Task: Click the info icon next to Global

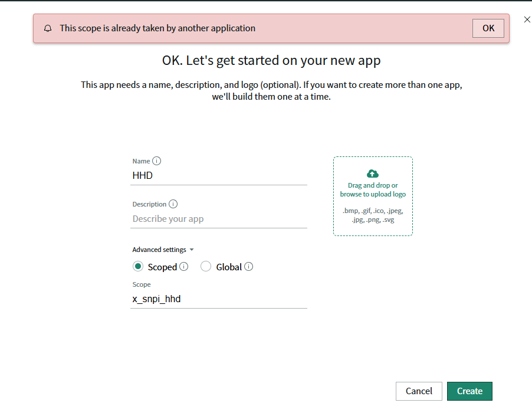Action: [x=249, y=267]
